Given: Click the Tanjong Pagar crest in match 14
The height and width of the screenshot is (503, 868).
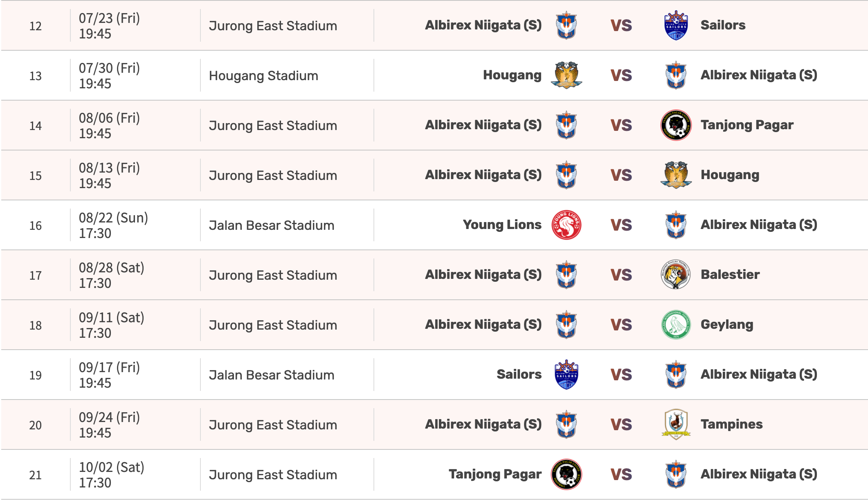Looking at the screenshot, I should click(676, 125).
